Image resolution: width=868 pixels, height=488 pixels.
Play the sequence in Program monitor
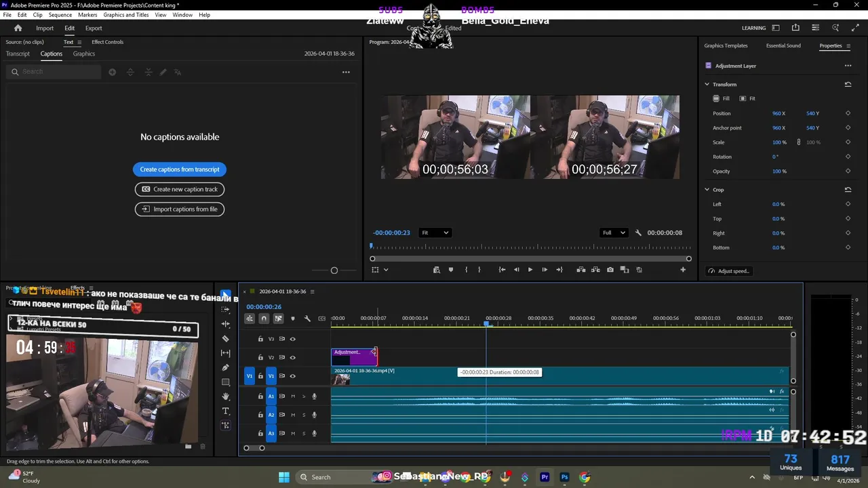click(530, 270)
